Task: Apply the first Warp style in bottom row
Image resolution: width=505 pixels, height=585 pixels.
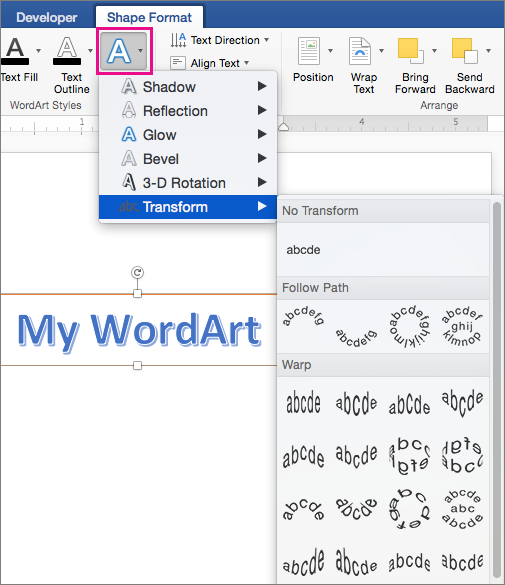Action: point(303,561)
